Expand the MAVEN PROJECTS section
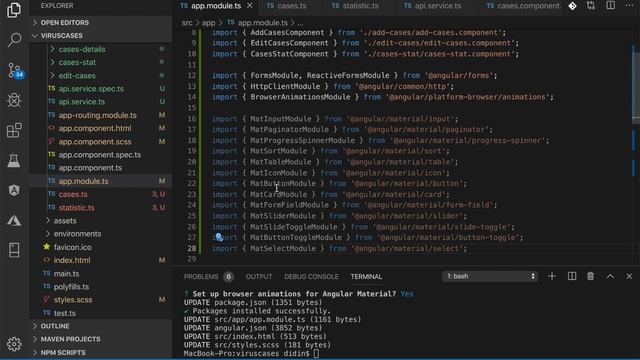This screenshot has width=640, height=360. coord(100,339)
